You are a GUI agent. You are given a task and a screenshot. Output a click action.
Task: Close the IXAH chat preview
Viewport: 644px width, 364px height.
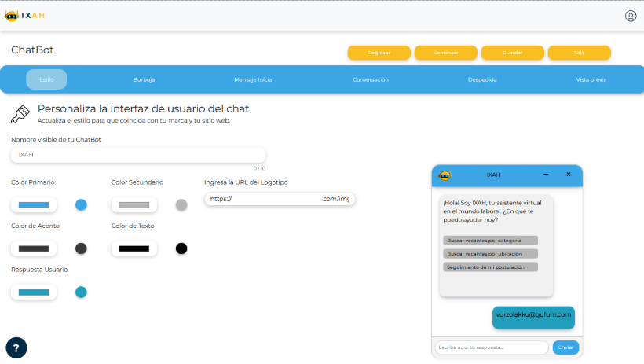[569, 175]
